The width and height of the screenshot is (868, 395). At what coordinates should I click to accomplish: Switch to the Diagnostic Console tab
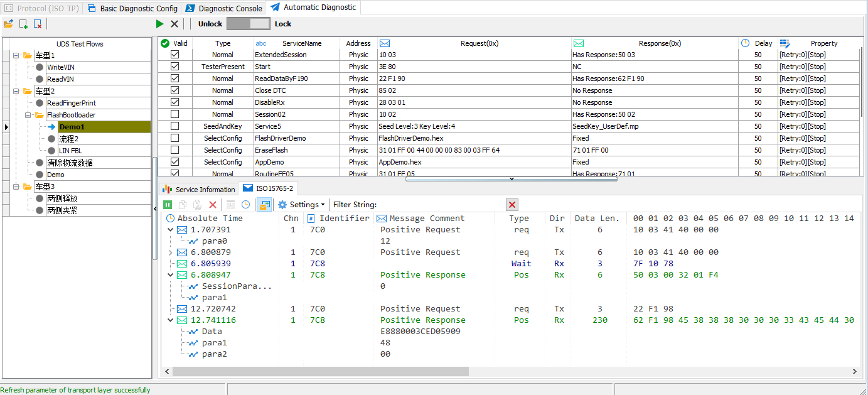(x=224, y=9)
